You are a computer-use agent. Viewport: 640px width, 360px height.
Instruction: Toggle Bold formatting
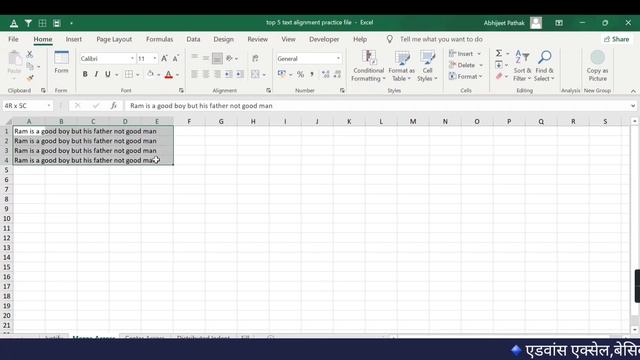tap(85, 74)
